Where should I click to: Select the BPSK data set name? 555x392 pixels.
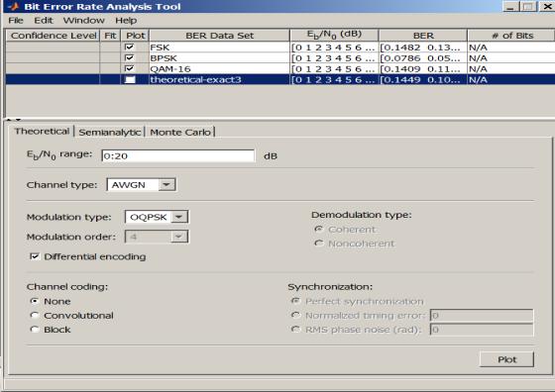coord(164,58)
